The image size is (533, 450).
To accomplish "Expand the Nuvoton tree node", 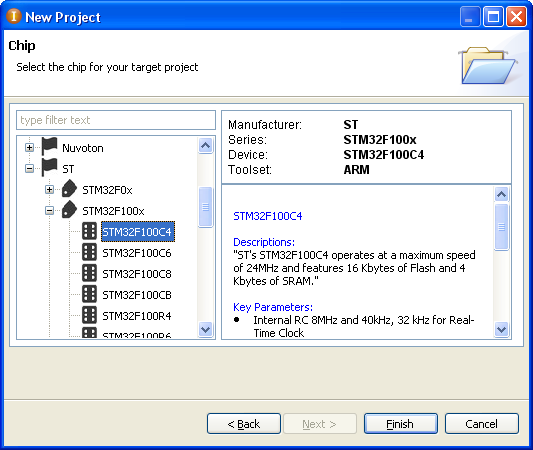I will [x=30, y=148].
